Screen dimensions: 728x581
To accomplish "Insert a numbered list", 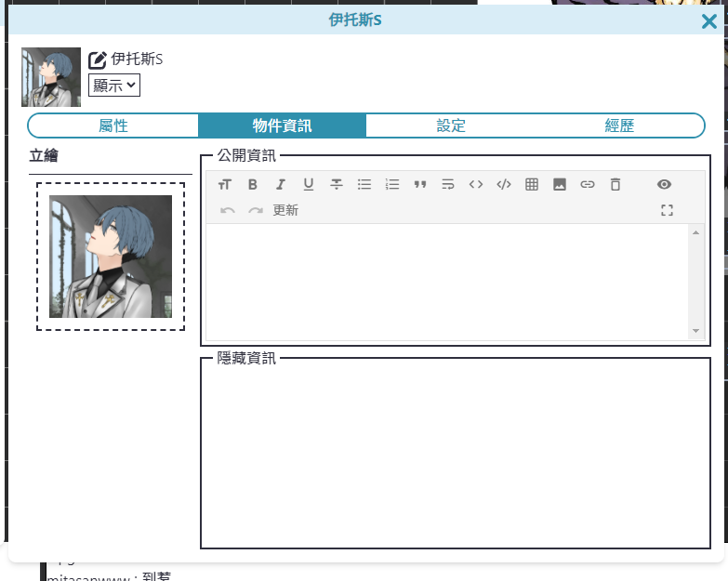I will click(392, 185).
